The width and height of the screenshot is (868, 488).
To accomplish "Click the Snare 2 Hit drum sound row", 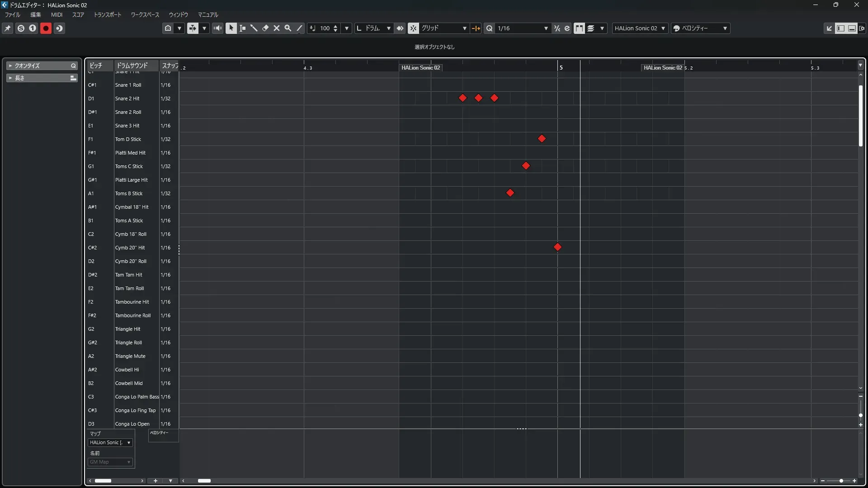I will pos(127,99).
